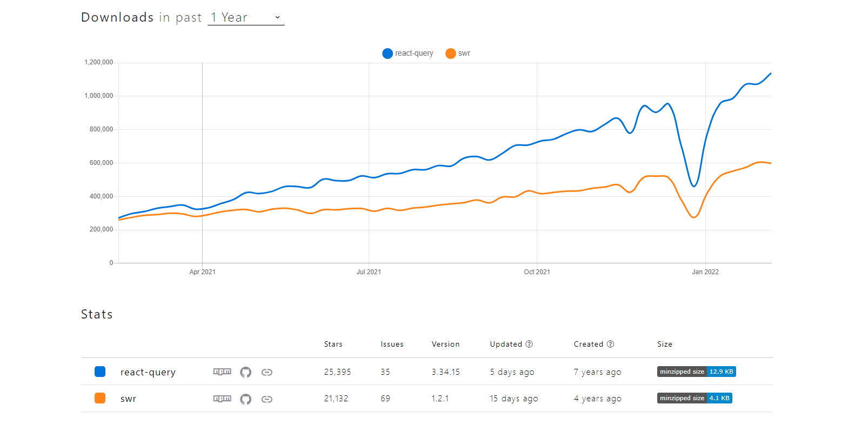868x424 pixels.
Task: Click the Apr 2021 axis label
Action: click(x=202, y=272)
